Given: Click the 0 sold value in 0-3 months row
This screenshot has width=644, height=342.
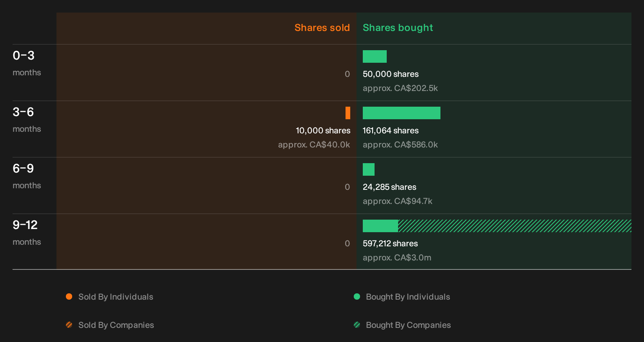Looking at the screenshot, I should tap(347, 74).
